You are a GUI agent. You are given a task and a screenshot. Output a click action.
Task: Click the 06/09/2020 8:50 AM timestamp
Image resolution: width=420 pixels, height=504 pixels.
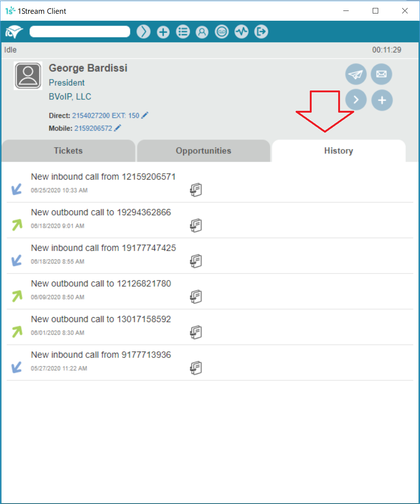coord(57,297)
